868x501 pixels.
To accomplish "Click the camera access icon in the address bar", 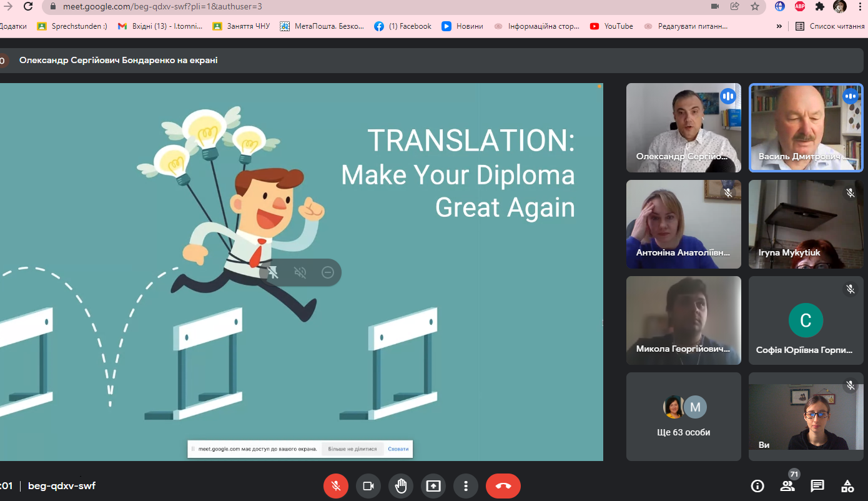I will 715,6.
